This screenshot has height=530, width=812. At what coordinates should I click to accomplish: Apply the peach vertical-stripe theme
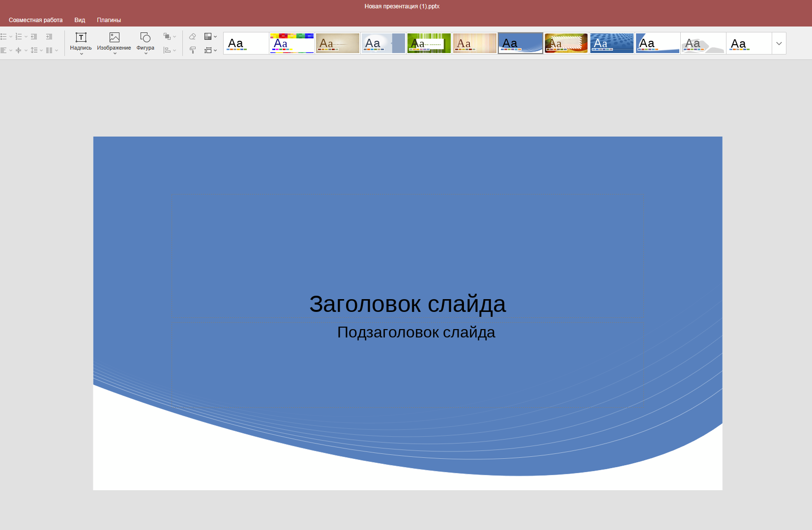(x=475, y=43)
